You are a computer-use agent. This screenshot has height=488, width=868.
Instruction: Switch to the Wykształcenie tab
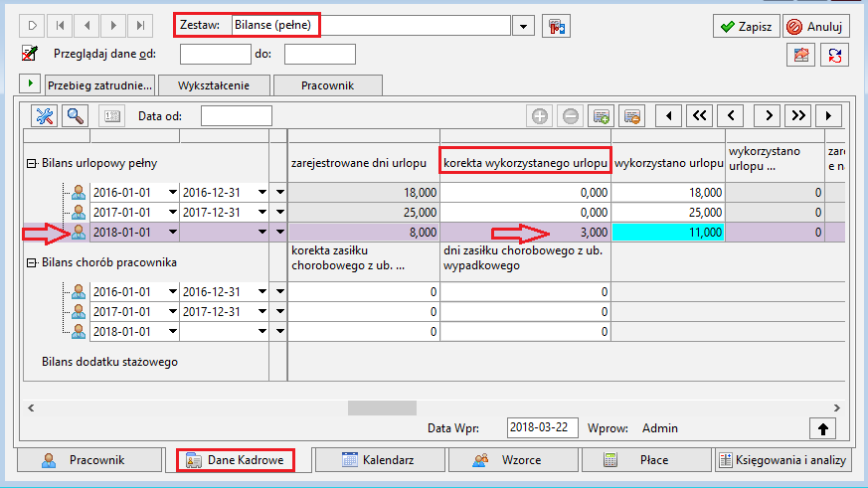(x=214, y=85)
